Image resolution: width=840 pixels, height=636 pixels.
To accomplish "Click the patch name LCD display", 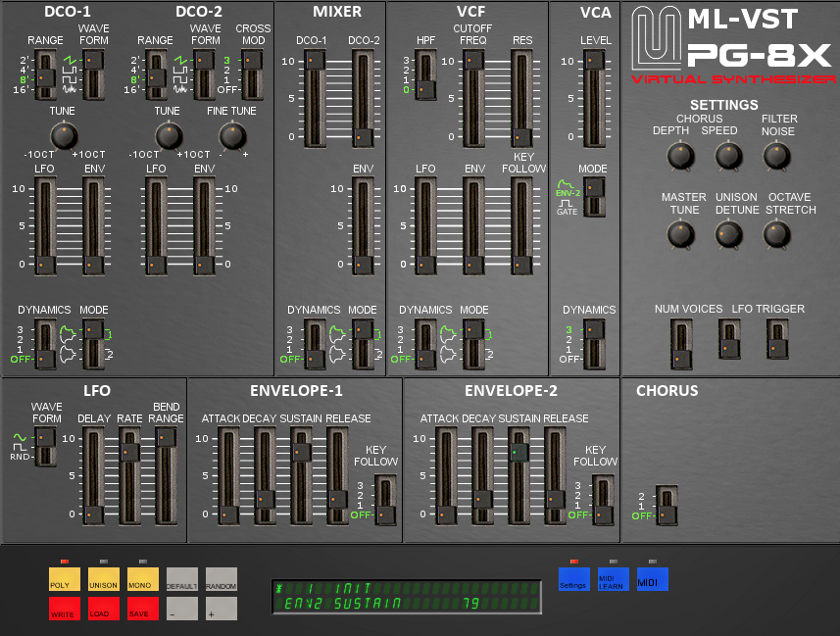I will pos(407,595).
